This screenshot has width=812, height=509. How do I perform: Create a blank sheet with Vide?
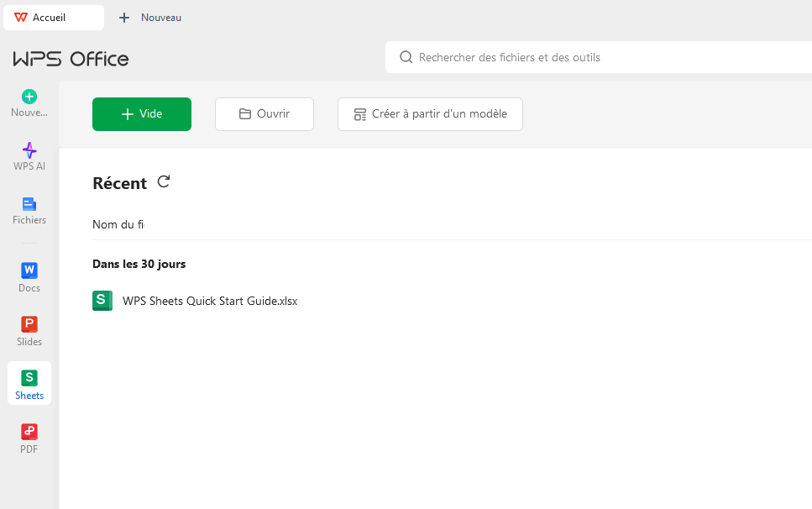142,114
